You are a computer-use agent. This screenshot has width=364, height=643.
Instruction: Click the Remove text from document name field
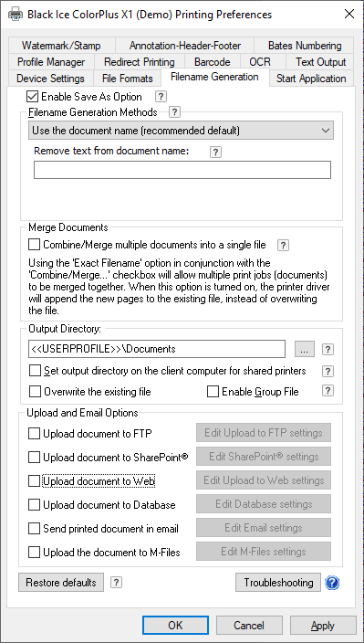182,170
